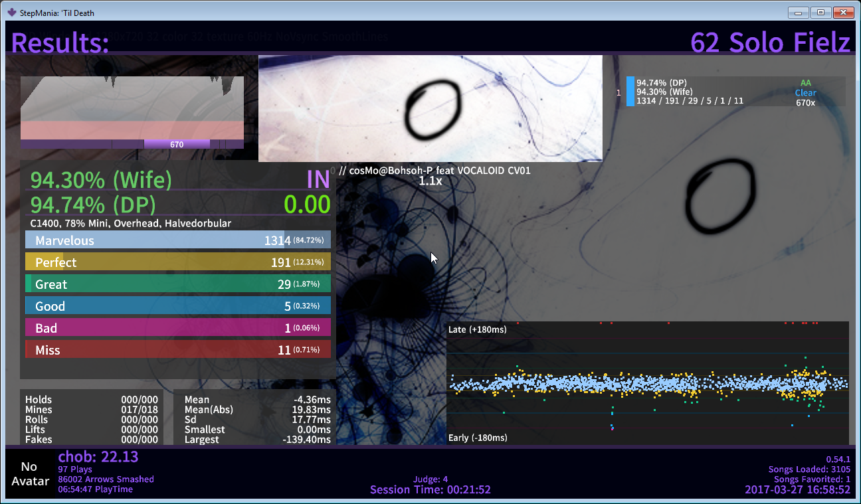
Task: Select the Great judgment bar
Action: click(177, 284)
